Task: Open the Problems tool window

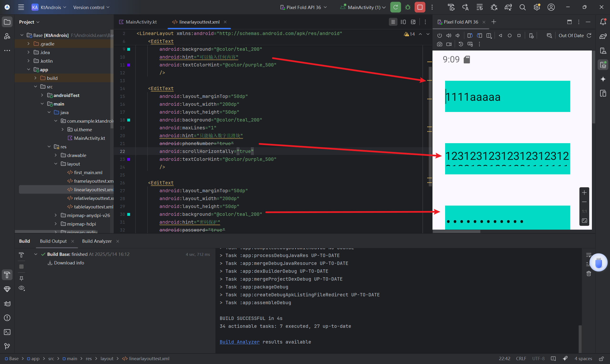Action: coord(7,318)
